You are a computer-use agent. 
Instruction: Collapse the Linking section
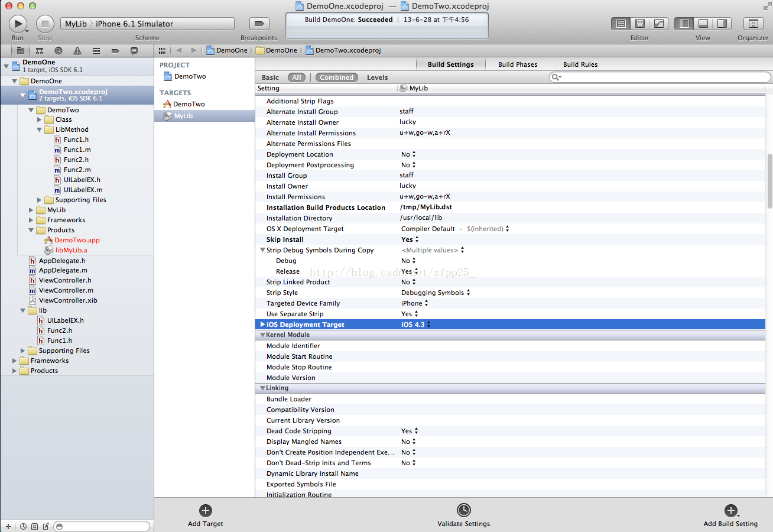[x=262, y=388]
